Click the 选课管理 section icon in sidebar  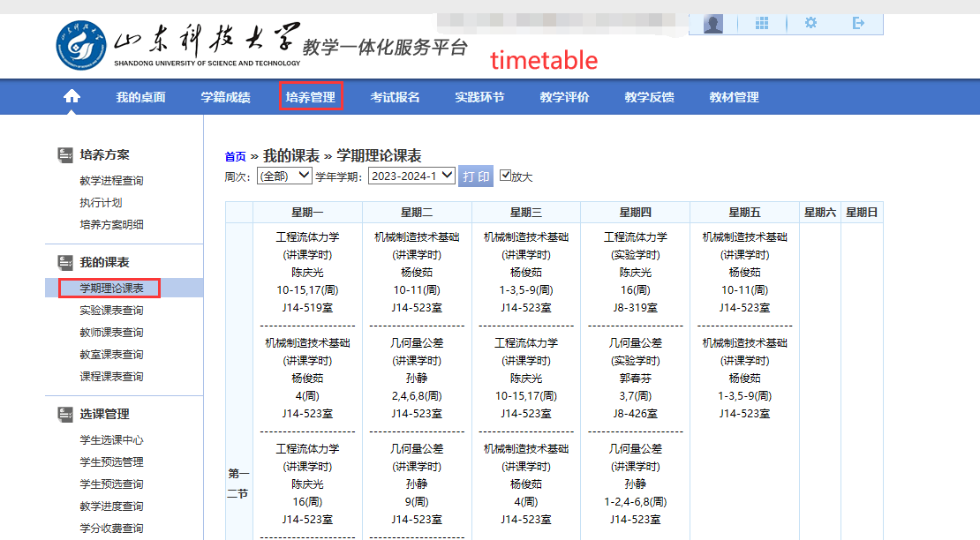point(64,415)
